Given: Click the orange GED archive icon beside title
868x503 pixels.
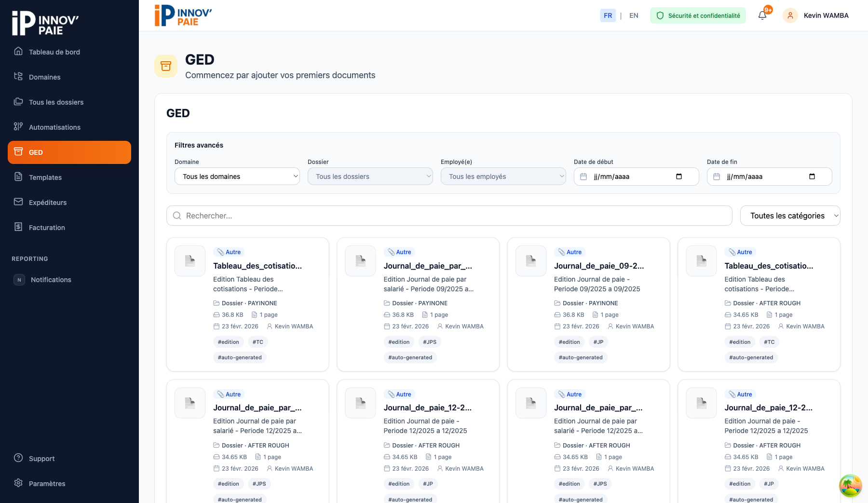Looking at the screenshot, I should tap(166, 66).
